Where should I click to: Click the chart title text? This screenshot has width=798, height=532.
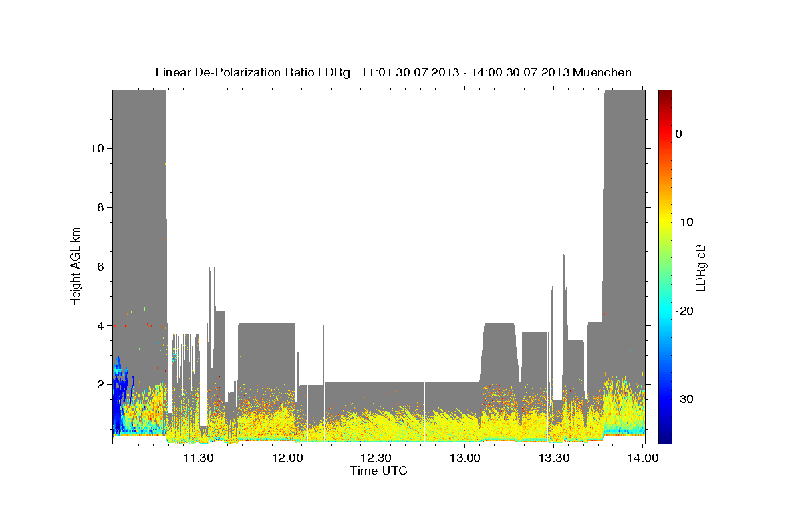click(393, 72)
